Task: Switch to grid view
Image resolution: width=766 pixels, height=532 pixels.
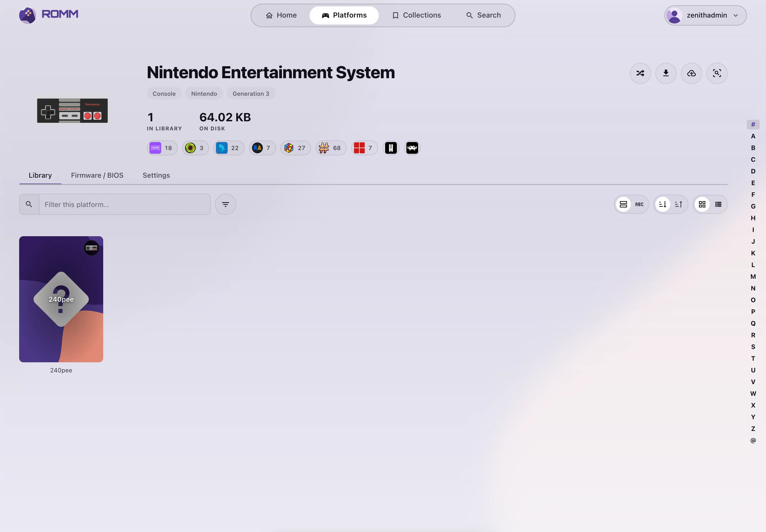Action: tap(702, 204)
